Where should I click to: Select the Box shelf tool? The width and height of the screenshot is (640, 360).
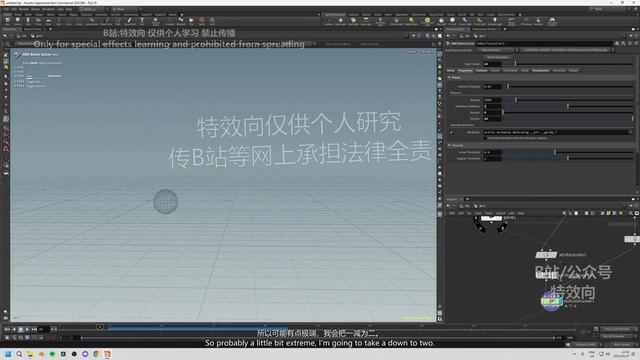tap(7, 20)
